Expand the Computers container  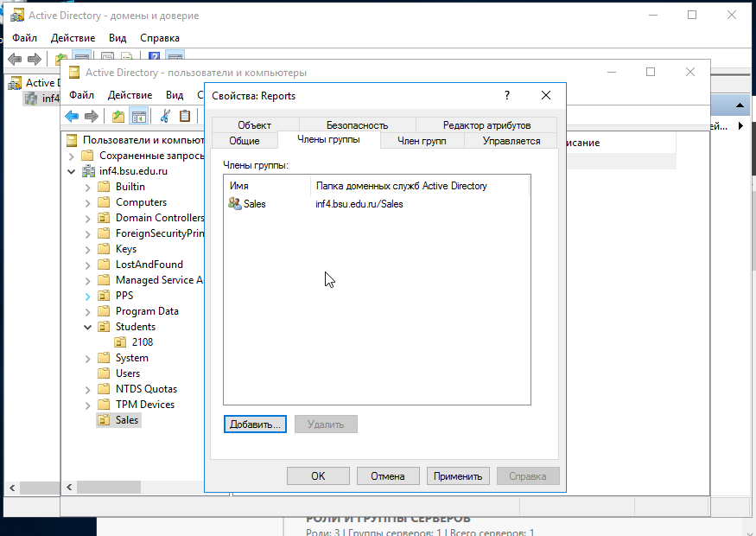pos(87,202)
